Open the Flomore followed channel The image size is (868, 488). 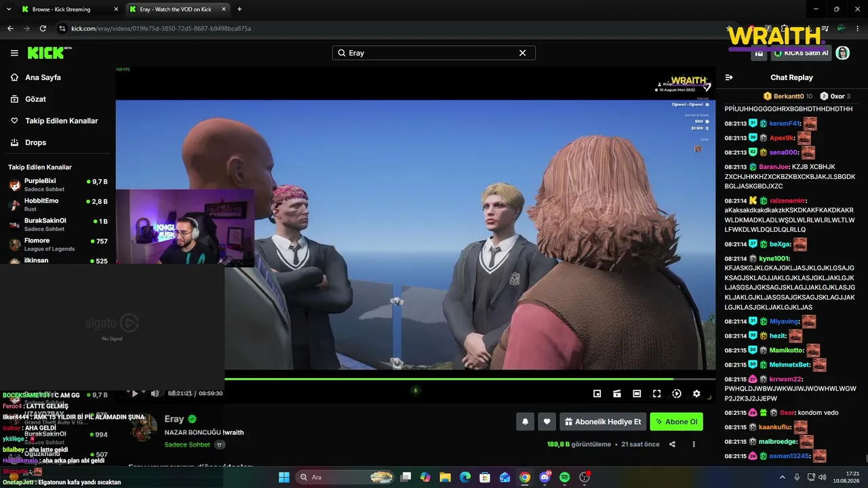point(58,244)
